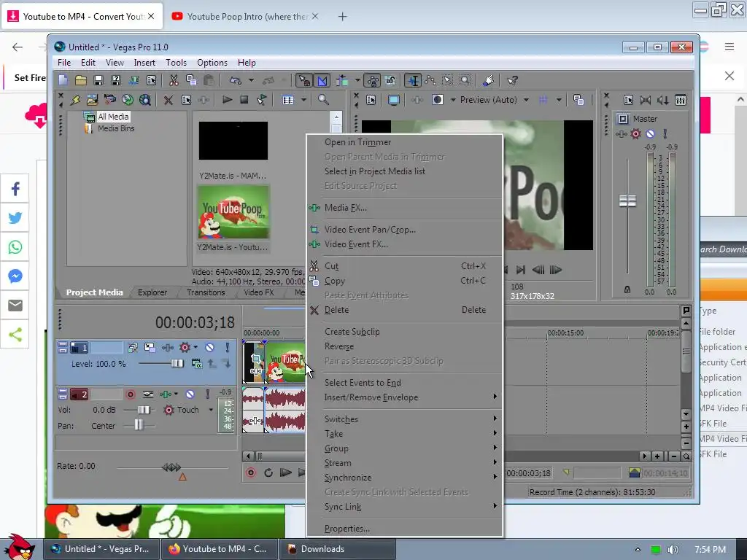Switch to the Transitions tab

(x=205, y=292)
